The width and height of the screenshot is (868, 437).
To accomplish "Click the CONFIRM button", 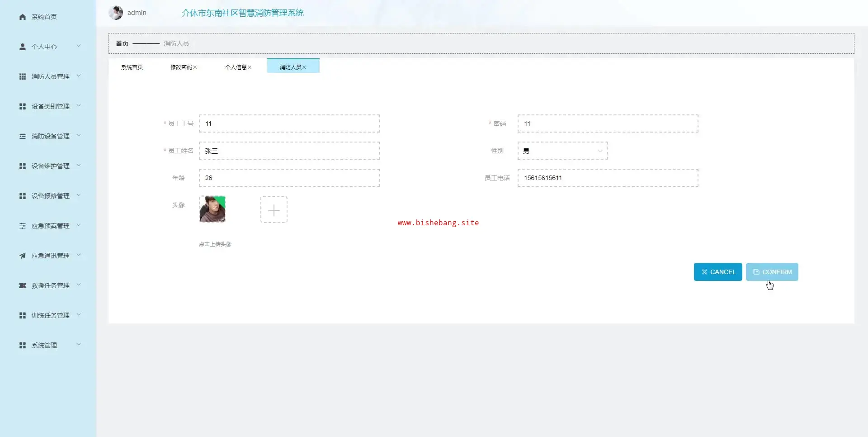I will pyautogui.click(x=772, y=272).
